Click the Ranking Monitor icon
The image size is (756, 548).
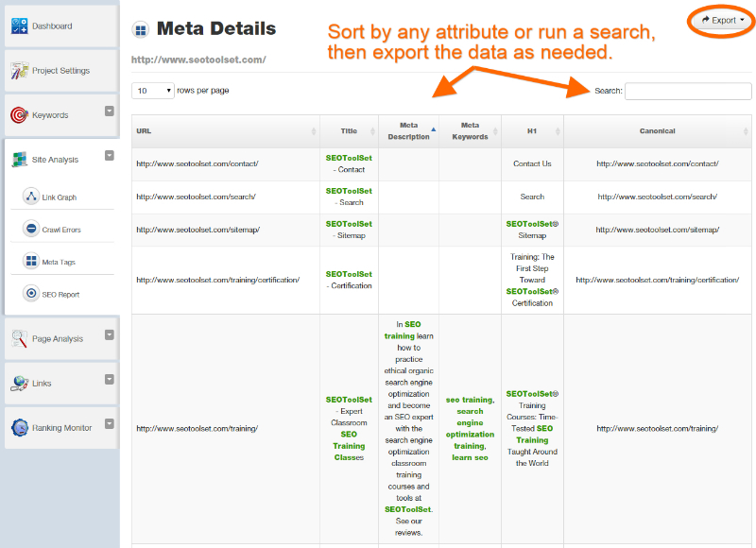(19, 427)
